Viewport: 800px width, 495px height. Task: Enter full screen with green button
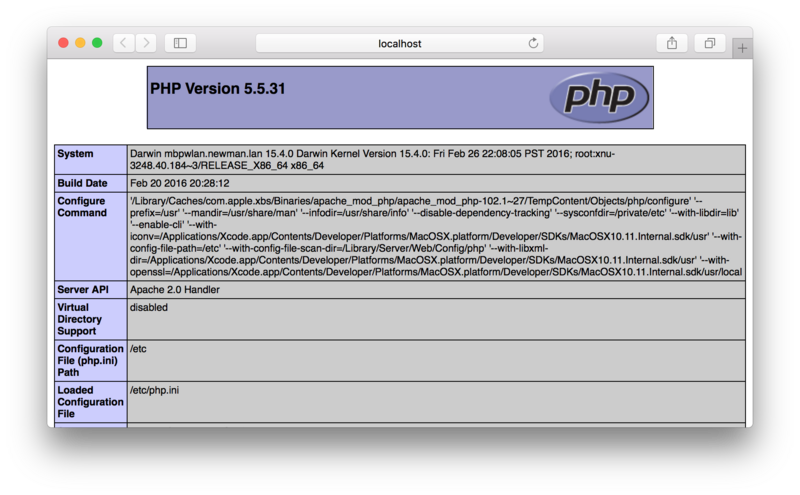coord(97,43)
